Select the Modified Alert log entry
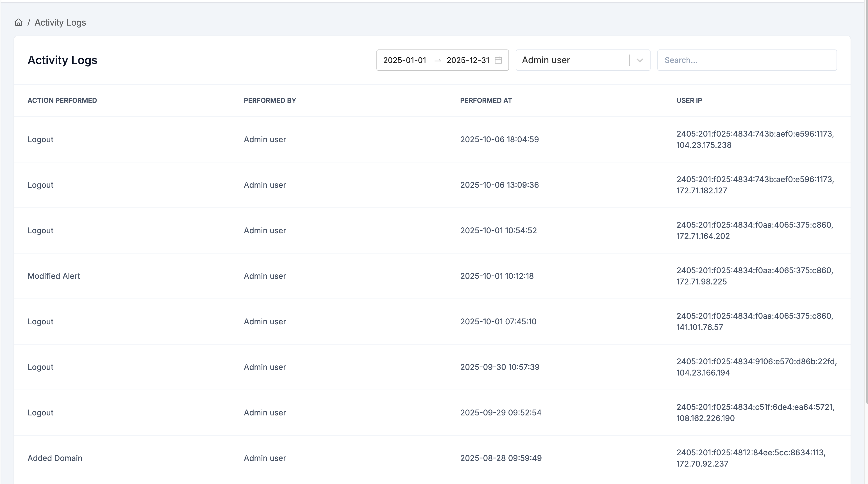The width and height of the screenshot is (868, 484). coord(54,276)
